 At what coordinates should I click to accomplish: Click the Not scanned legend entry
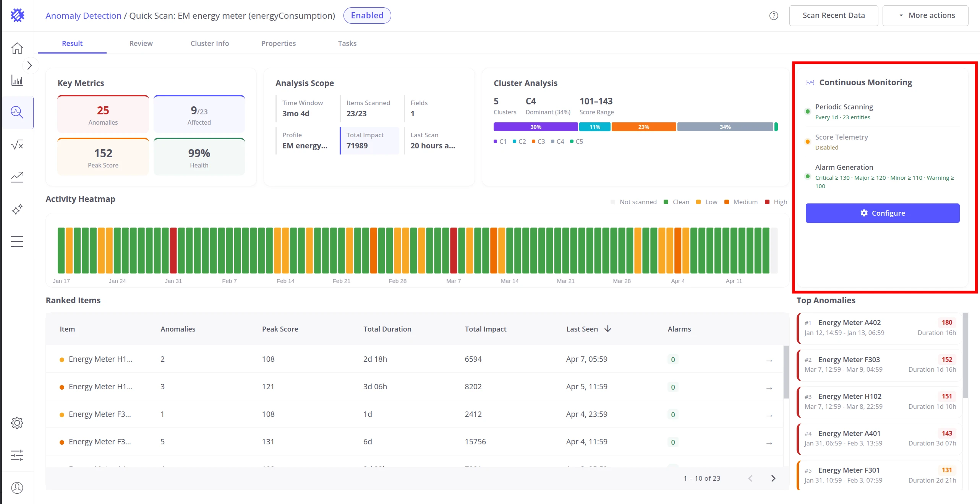[634, 202]
